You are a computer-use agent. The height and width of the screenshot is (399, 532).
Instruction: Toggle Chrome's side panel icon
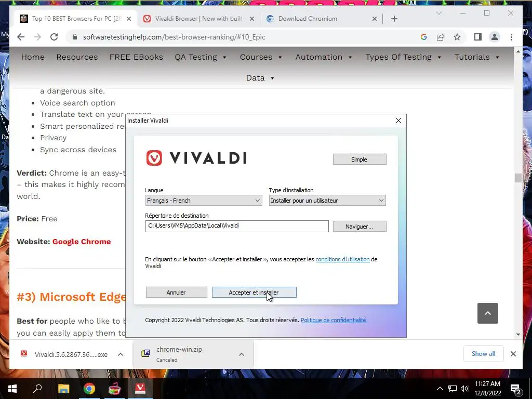coord(478,37)
